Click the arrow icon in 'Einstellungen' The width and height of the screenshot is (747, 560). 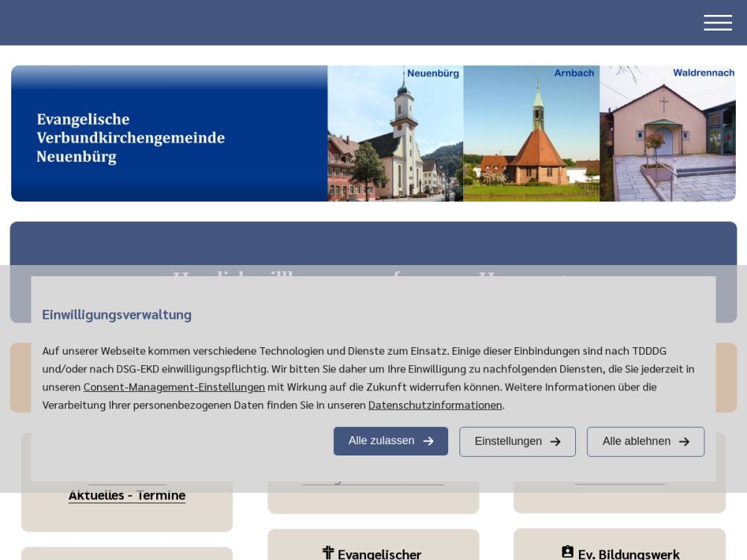point(555,442)
